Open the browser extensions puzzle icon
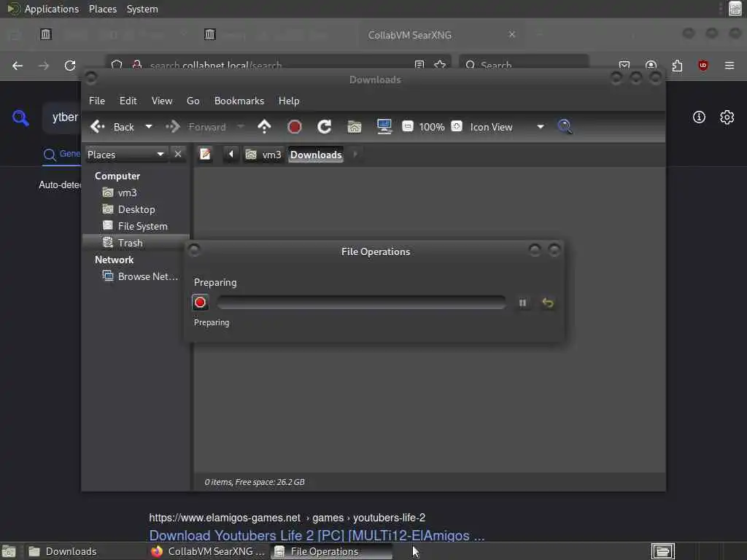This screenshot has height=560, width=747. coord(677,65)
